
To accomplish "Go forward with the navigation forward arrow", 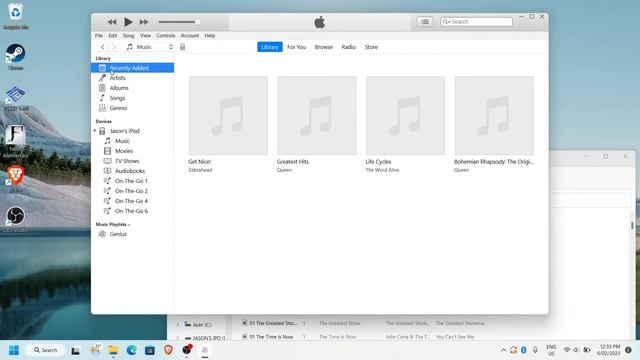I will [x=114, y=47].
